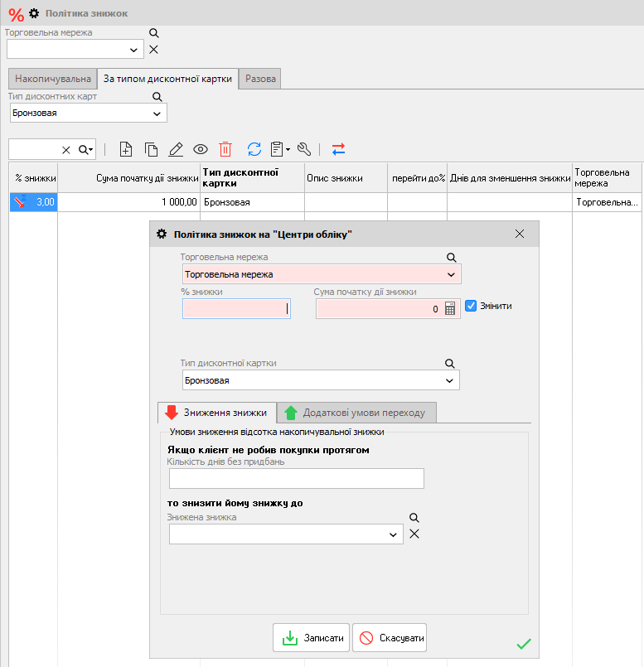Refresh the discount list
Viewport: 644px width, 667px height.
coord(254,149)
